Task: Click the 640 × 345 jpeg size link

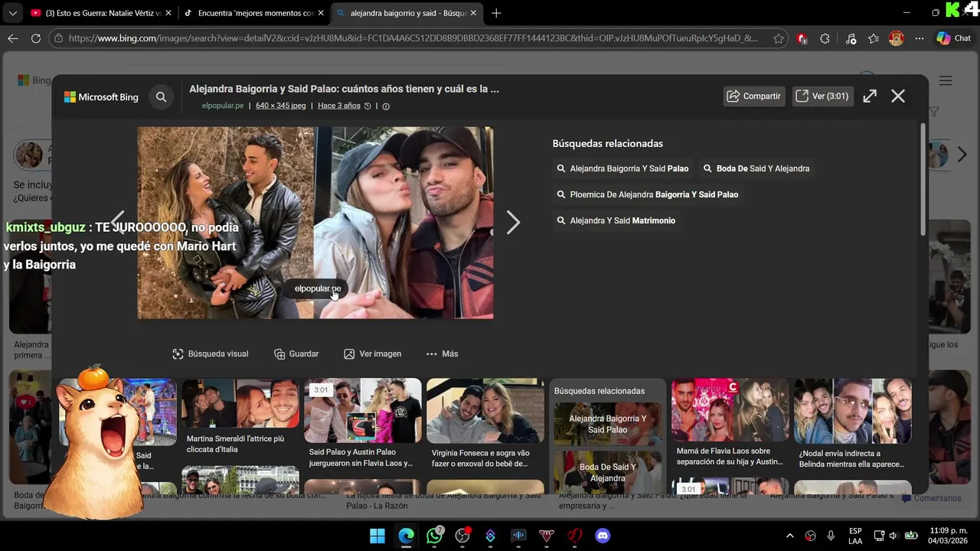Action: tap(280, 106)
